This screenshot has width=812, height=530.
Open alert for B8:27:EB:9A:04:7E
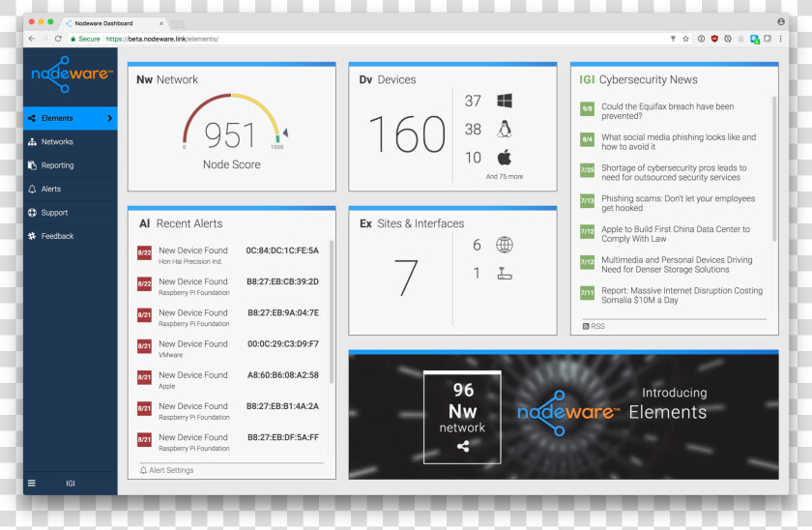[x=228, y=317]
